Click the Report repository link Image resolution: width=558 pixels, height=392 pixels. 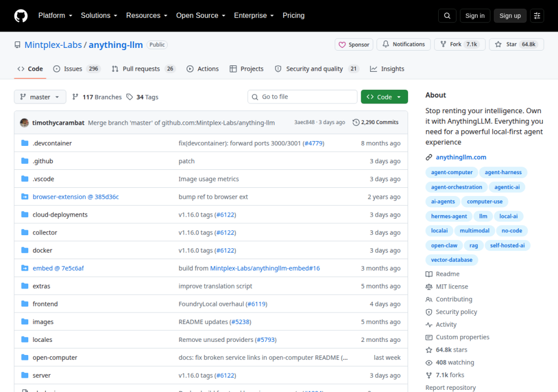pos(451,388)
